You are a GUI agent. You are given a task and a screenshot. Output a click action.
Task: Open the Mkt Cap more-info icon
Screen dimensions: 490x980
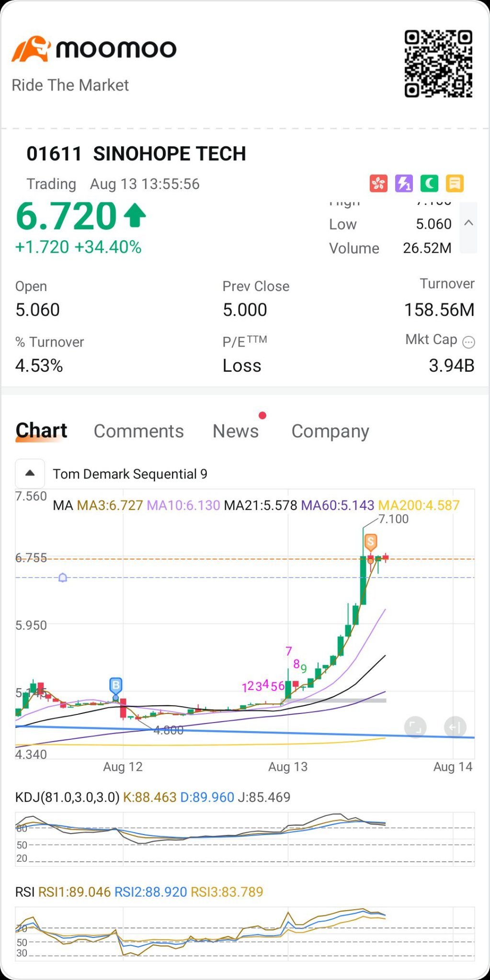(x=469, y=342)
